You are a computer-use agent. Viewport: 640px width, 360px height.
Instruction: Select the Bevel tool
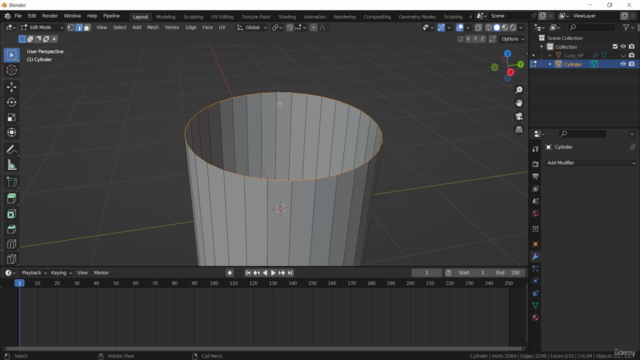pos(11,229)
